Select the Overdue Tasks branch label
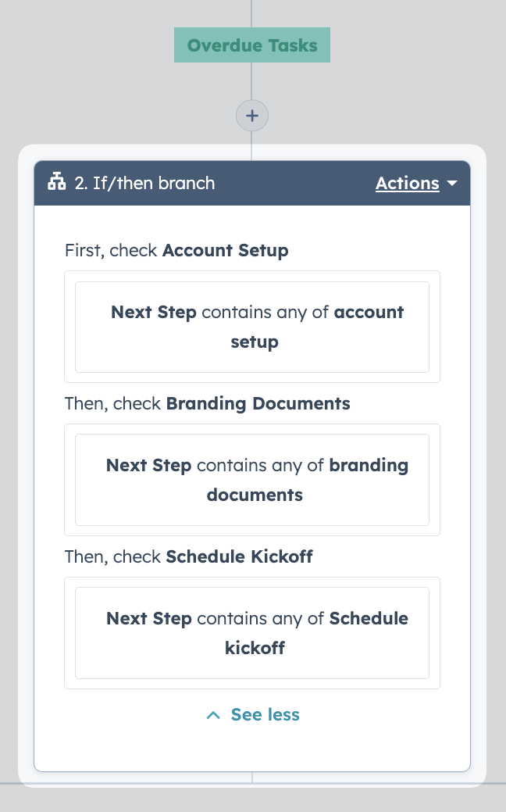Screen dimensions: 506x812 pos(252,45)
